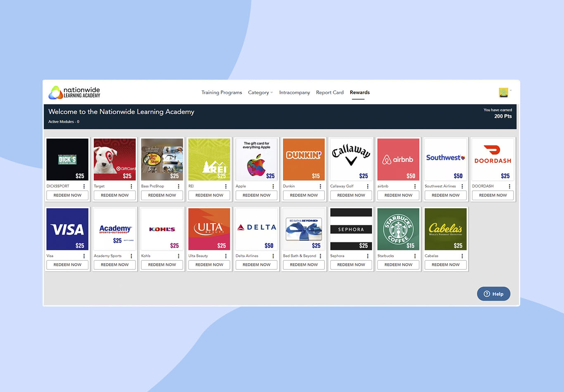Viewport: 564px width, 392px height.
Task: Open the Callaway Golf card kebab menu
Action: coord(367,187)
